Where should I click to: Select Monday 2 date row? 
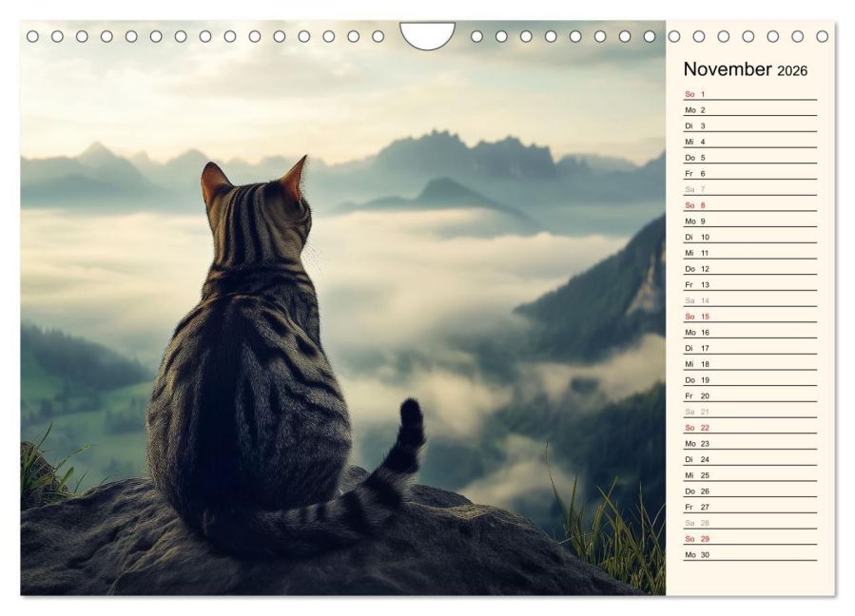pyautogui.click(x=749, y=110)
